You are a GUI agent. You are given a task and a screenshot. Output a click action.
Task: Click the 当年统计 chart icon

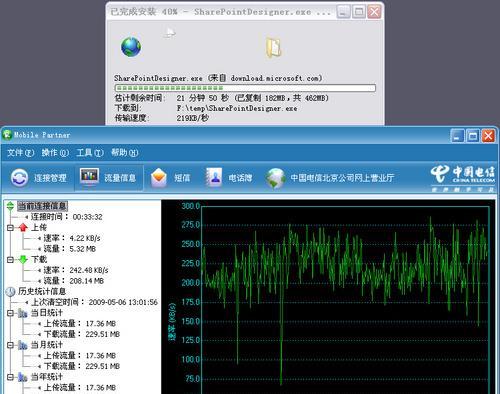point(23,377)
